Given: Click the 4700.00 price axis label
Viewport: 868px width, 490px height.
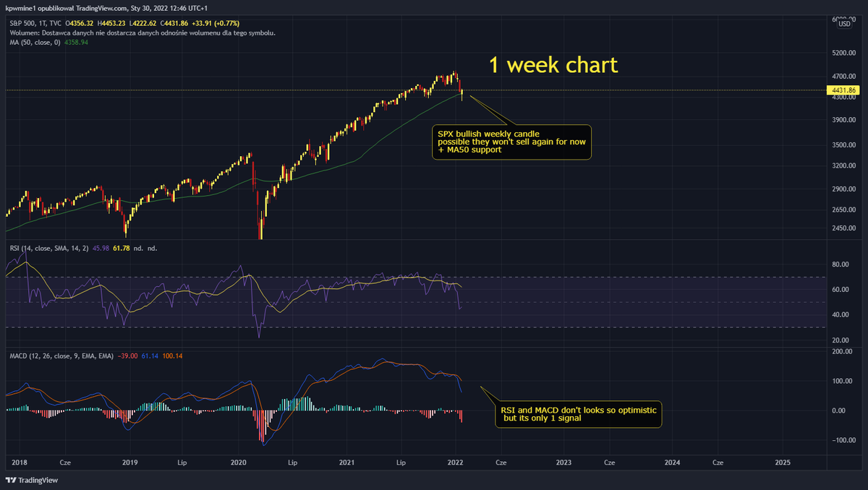Looking at the screenshot, I should [x=843, y=76].
